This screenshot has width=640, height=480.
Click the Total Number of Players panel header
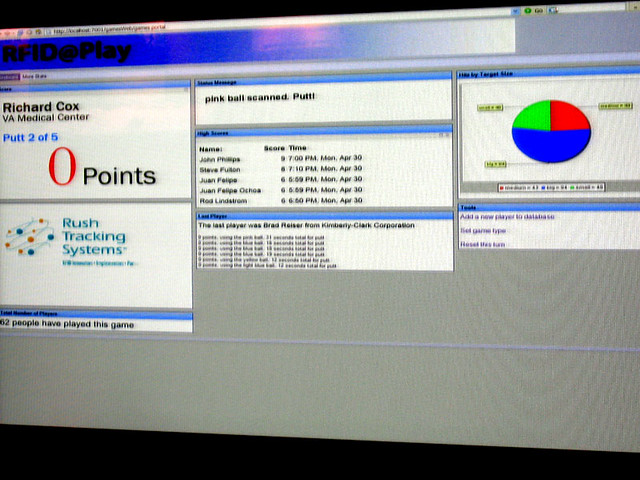pyautogui.click(x=96, y=314)
